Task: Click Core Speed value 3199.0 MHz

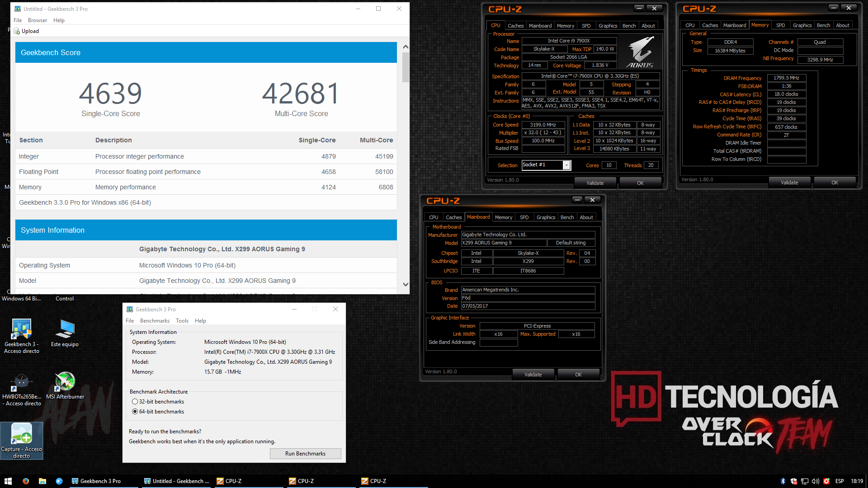Action: [543, 125]
